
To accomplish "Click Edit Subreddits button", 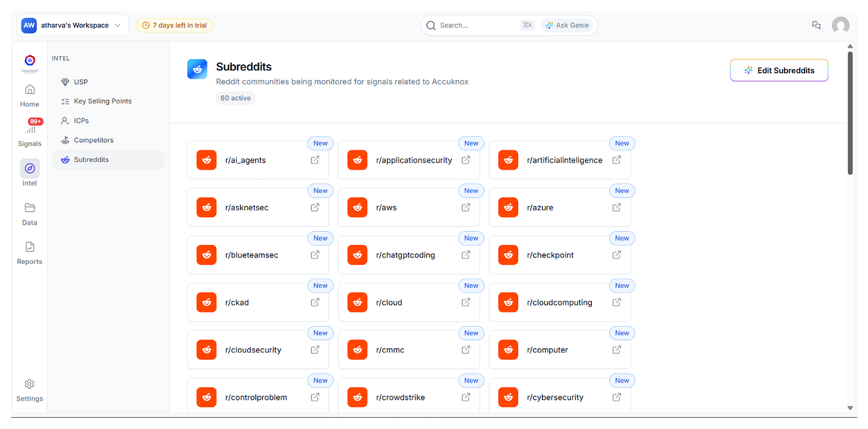I will tap(779, 70).
